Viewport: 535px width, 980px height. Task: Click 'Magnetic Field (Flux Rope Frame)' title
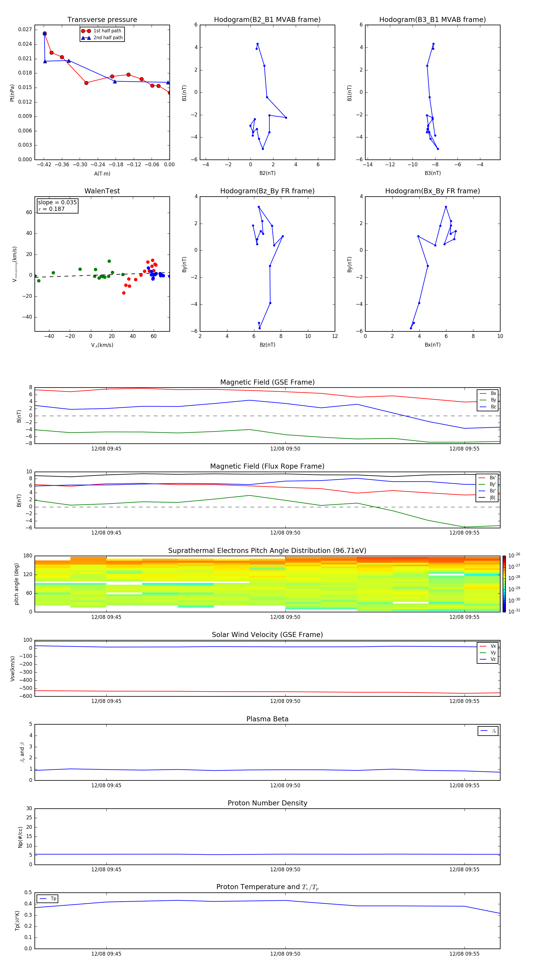[267, 467]
